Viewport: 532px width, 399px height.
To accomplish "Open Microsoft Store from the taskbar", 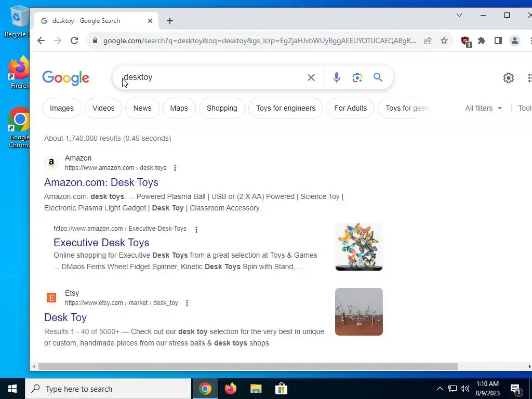I will (281, 389).
